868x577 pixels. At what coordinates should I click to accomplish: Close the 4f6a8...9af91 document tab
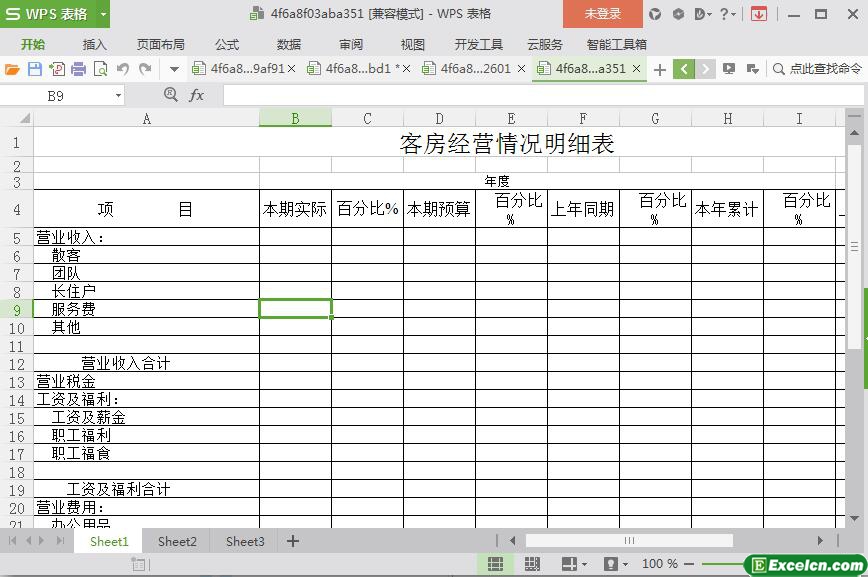click(292, 69)
